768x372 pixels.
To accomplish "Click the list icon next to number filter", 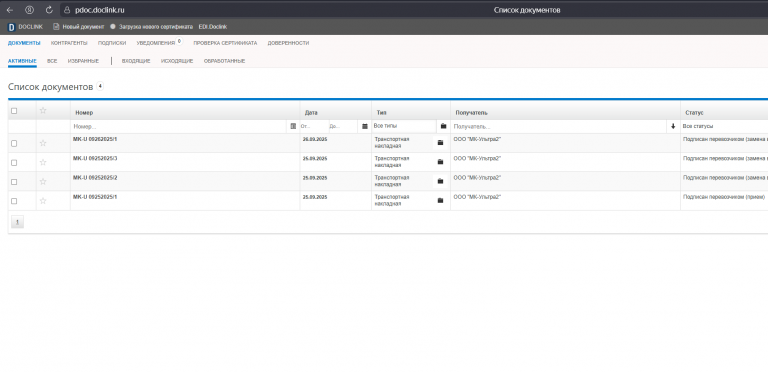I will click(293, 126).
